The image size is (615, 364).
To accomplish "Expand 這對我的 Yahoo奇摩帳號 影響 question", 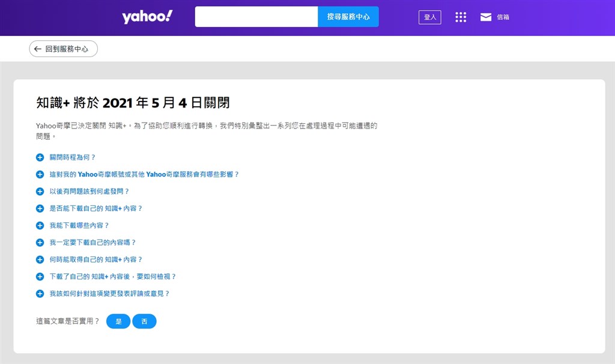I will coord(144,174).
